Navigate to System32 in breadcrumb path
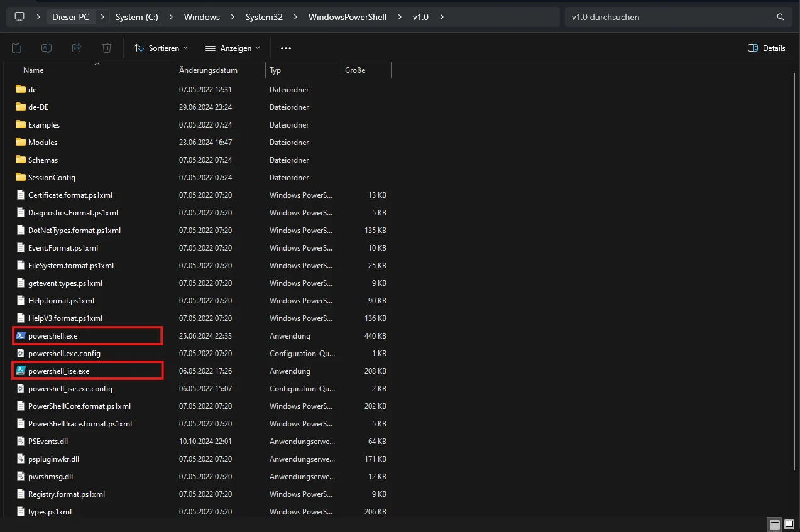Viewport: 800px width, 532px height. 264,17
